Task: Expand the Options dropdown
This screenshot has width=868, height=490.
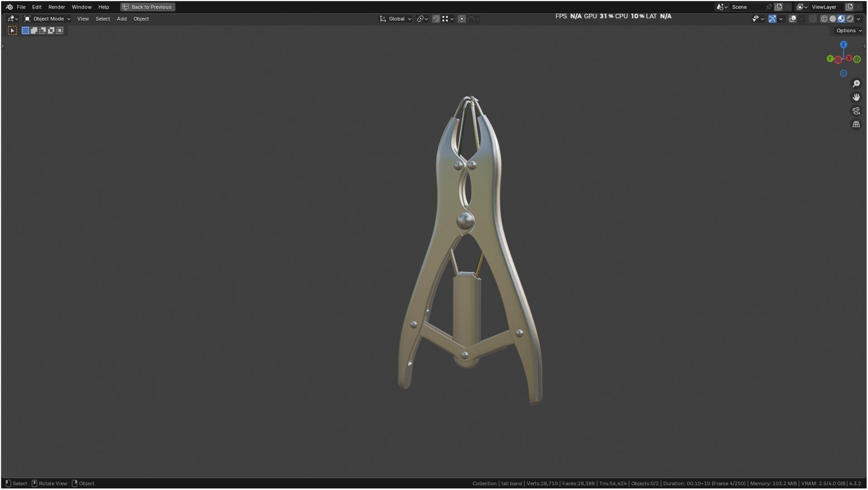Action: pyautogui.click(x=849, y=30)
